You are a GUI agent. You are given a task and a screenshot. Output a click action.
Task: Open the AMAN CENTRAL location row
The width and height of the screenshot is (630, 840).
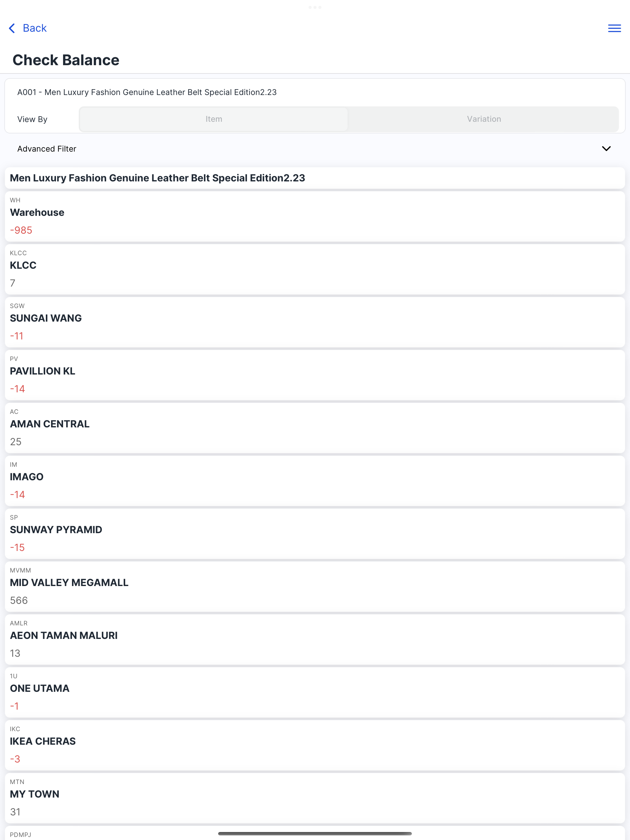[x=315, y=428]
